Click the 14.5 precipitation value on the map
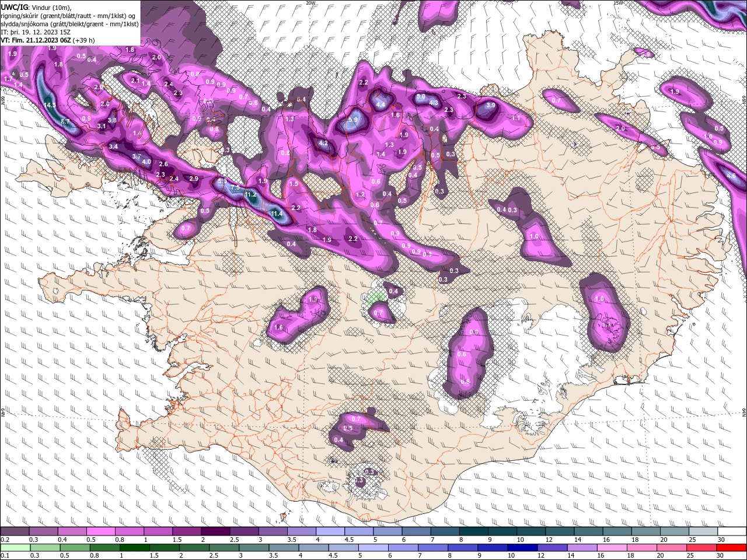 pyautogui.click(x=50, y=105)
